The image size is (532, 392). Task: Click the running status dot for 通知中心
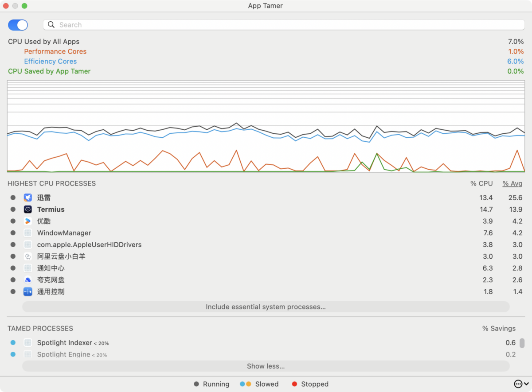click(13, 268)
